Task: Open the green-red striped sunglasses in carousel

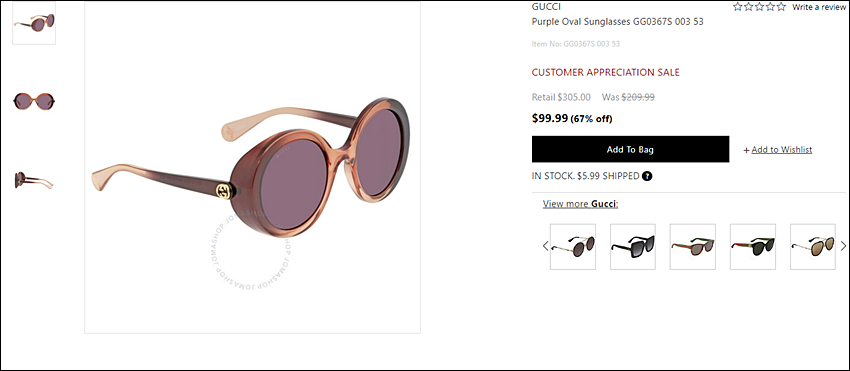Action: (693, 246)
